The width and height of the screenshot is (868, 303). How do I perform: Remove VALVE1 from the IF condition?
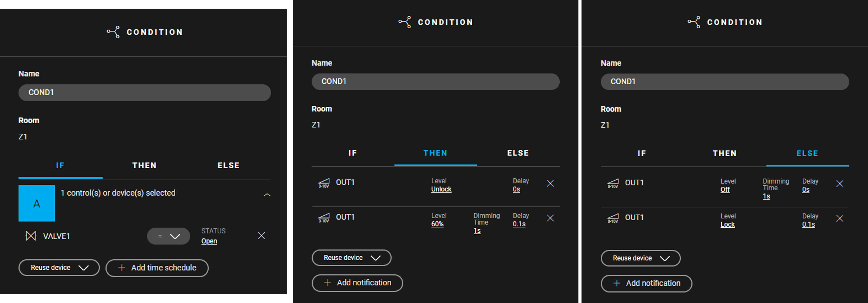coord(262,236)
